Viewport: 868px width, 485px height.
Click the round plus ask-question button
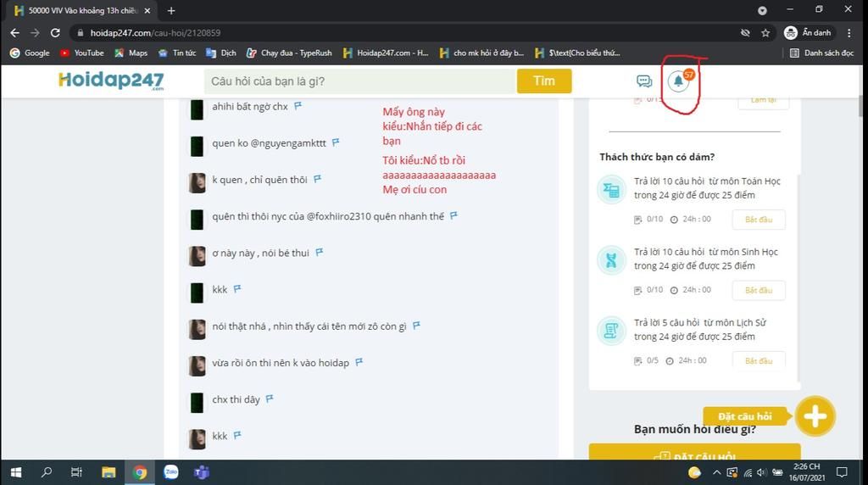pos(815,416)
